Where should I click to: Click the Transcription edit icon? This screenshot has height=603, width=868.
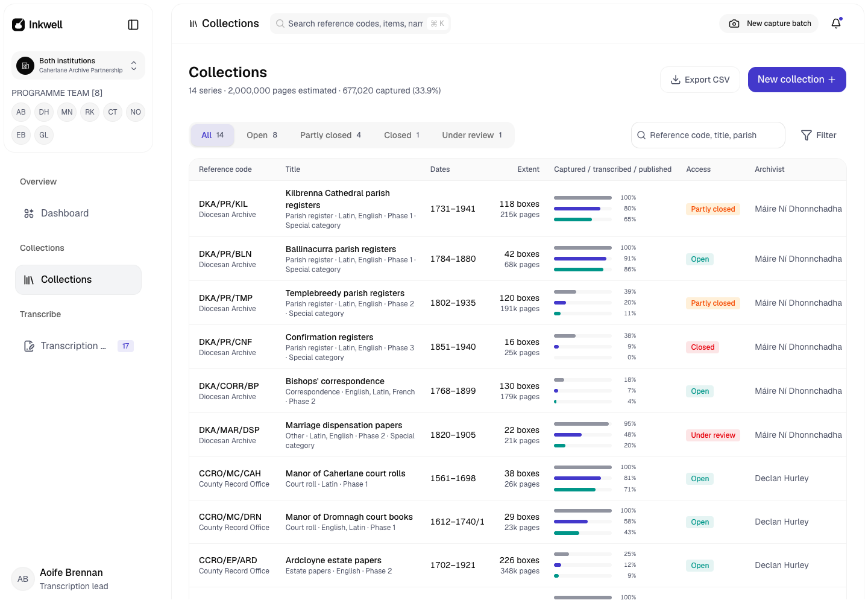coord(29,346)
